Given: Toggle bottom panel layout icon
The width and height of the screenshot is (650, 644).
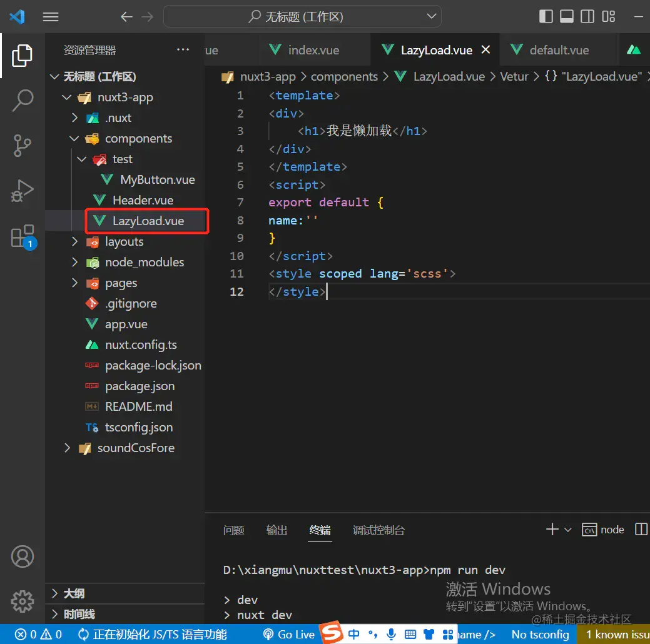Looking at the screenshot, I should tap(567, 17).
